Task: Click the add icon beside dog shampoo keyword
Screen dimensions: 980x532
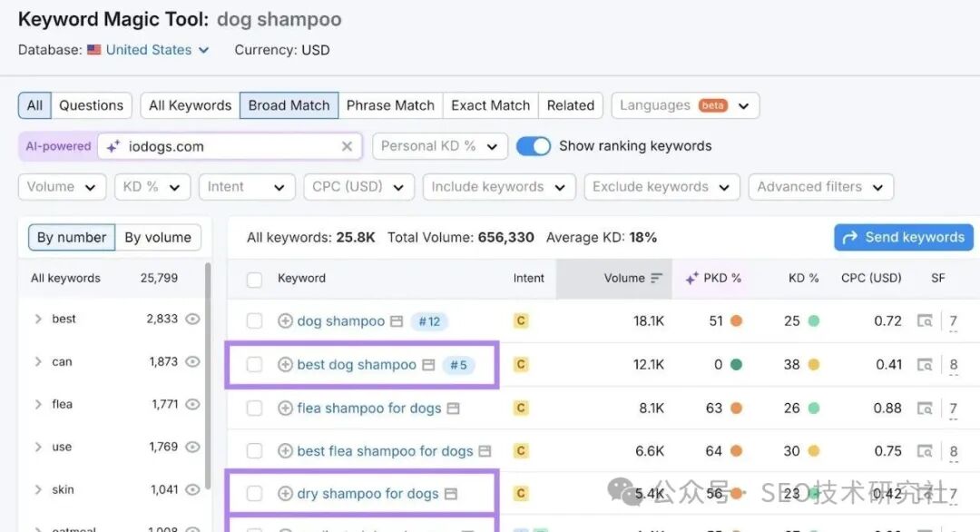Action: [286, 321]
